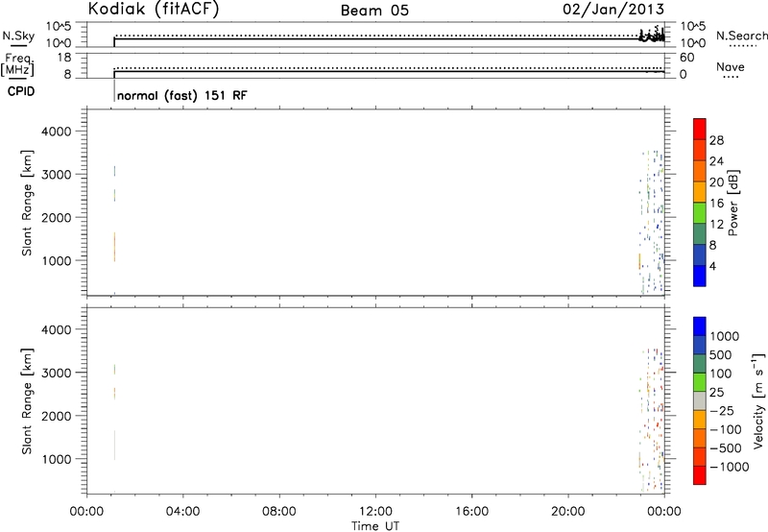Click 'Slant Range [km]' label of power panel
The image size is (768, 532).
tap(27, 203)
